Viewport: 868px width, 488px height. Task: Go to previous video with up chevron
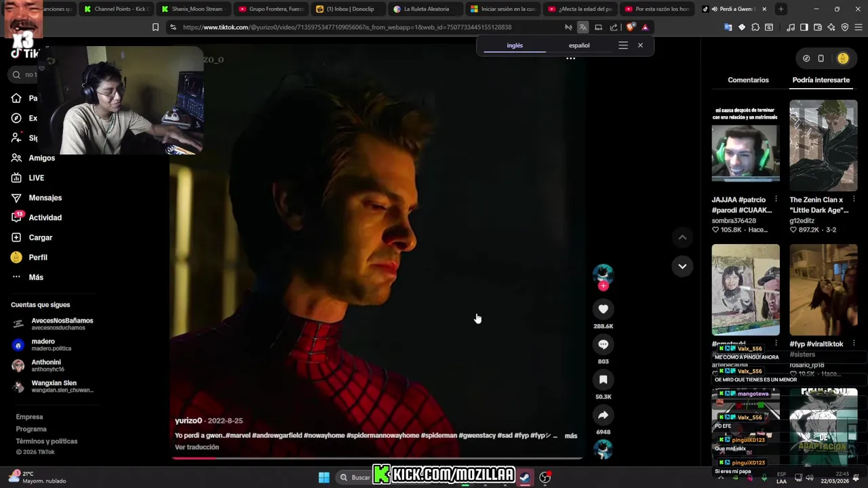tap(682, 237)
